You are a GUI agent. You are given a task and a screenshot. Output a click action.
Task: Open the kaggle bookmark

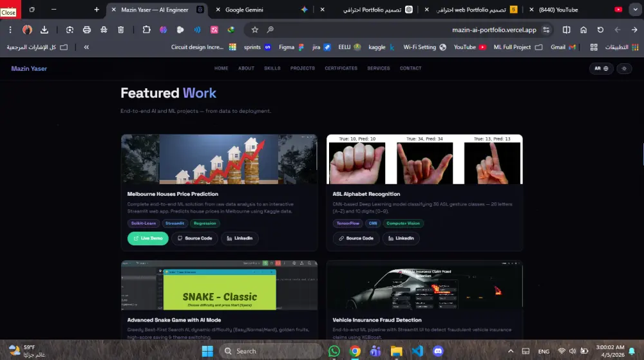pos(381,47)
